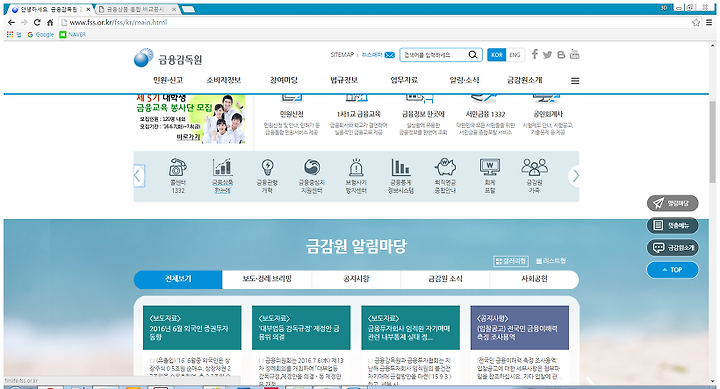Open the 법규정보 menu
The image size is (720, 389).
pyautogui.click(x=344, y=80)
